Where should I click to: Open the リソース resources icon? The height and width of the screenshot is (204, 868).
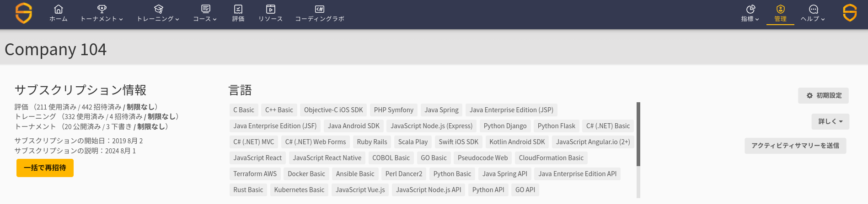[270, 9]
